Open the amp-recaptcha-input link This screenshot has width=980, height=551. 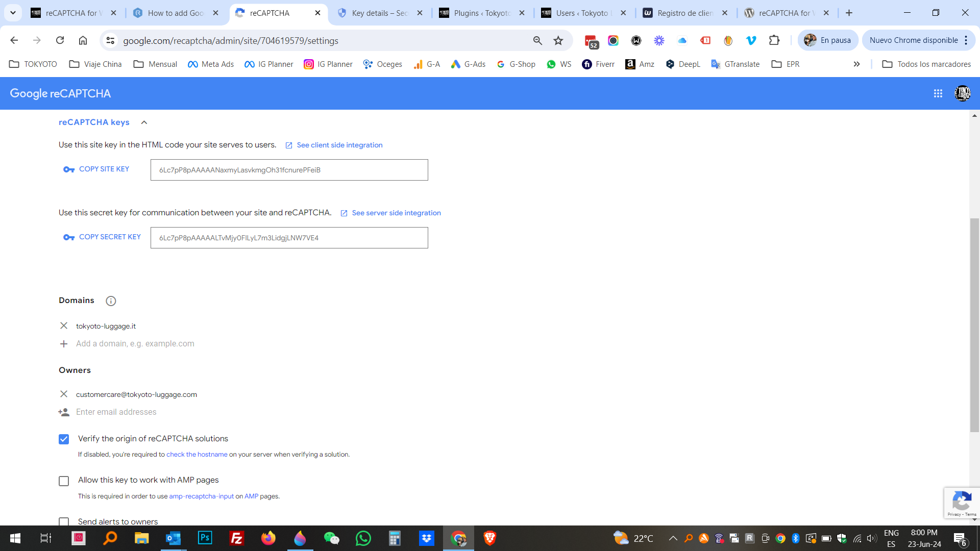[202, 496]
